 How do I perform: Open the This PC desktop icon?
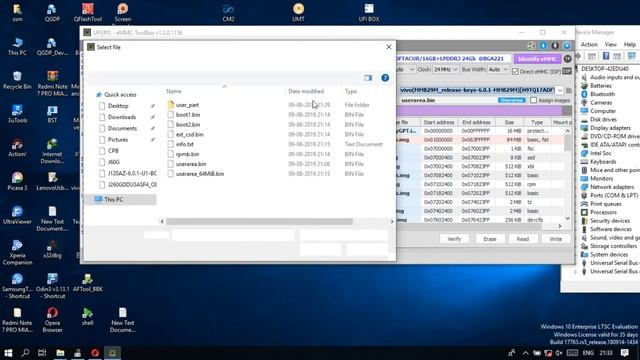pyautogui.click(x=17, y=46)
